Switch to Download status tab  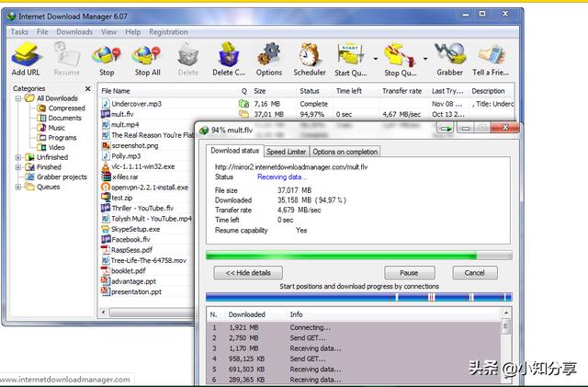(235, 151)
